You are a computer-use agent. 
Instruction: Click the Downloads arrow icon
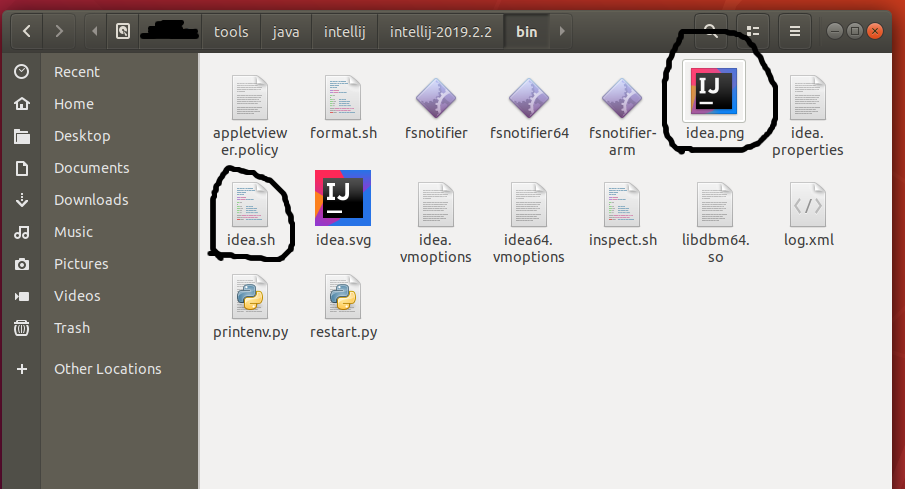click(21, 200)
